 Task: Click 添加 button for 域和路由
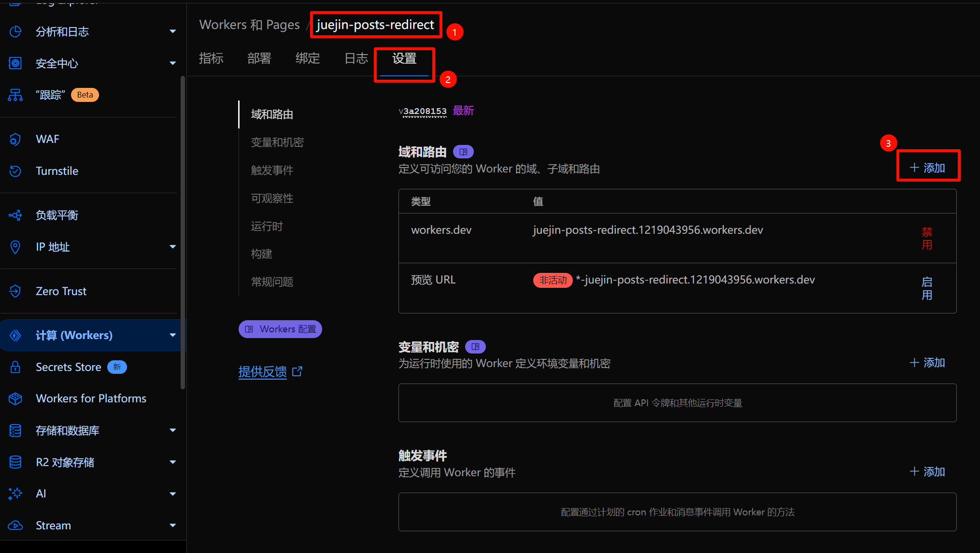(927, 168)
